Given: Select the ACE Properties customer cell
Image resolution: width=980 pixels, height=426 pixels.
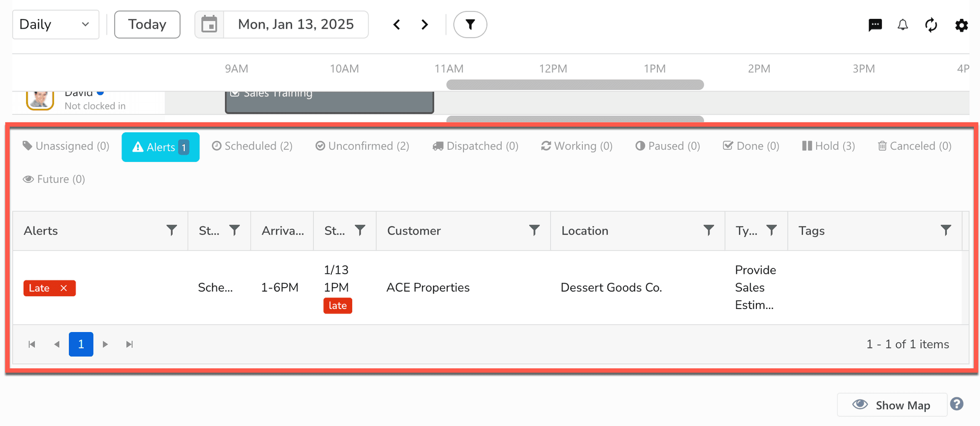Looking at the screenshot, I should point(428,288).
